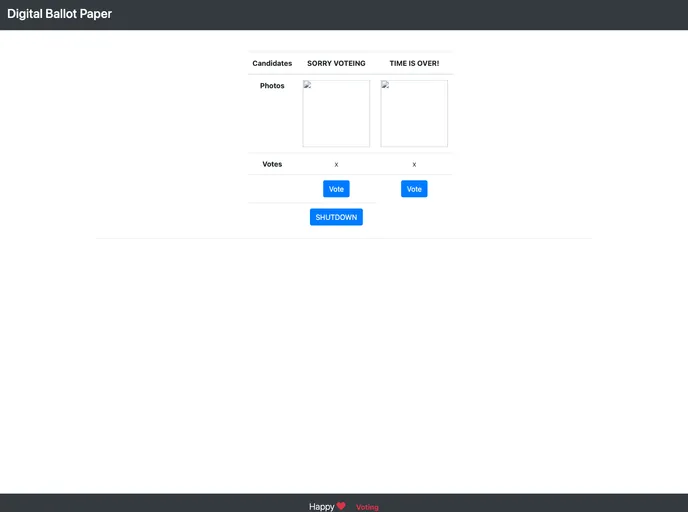Click broken image icon for TIME IS OVER! candidate
Screen dimensions: 688x512
tap(385, 85)
